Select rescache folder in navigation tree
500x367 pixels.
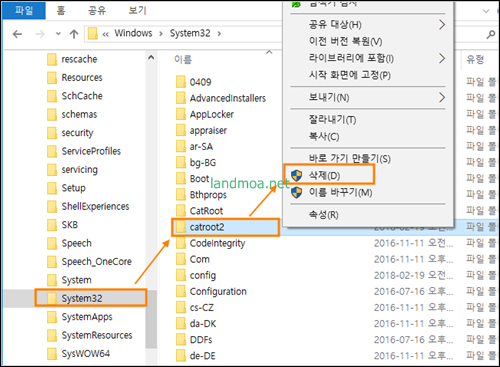pyautogui.click(x=79, y=59)
